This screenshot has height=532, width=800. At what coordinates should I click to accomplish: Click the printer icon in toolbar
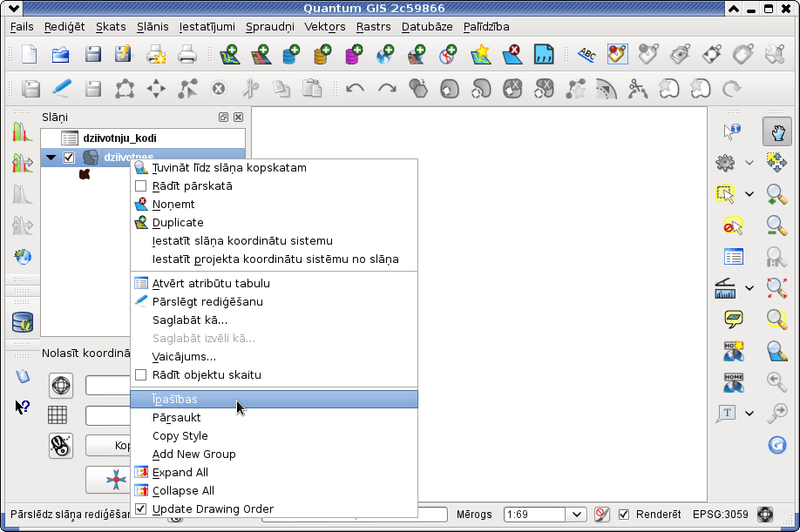(186, 54)
